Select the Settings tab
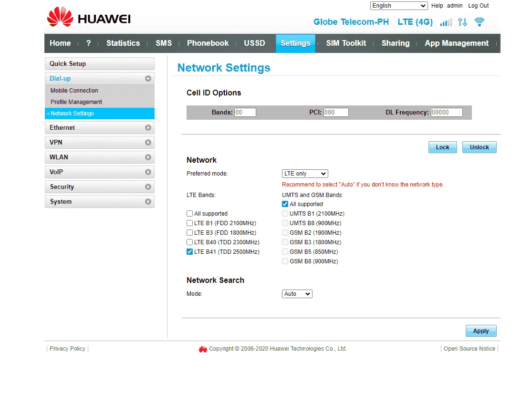 coord(295,43)
